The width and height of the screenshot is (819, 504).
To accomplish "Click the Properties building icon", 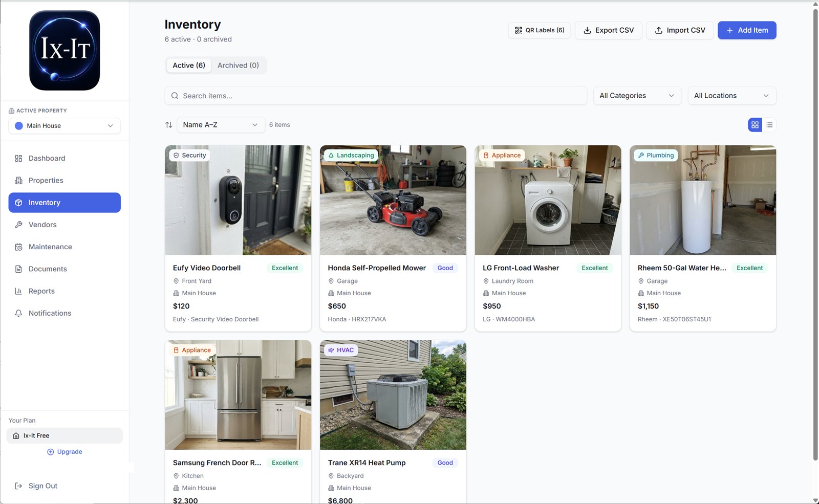I will point(18,180).
